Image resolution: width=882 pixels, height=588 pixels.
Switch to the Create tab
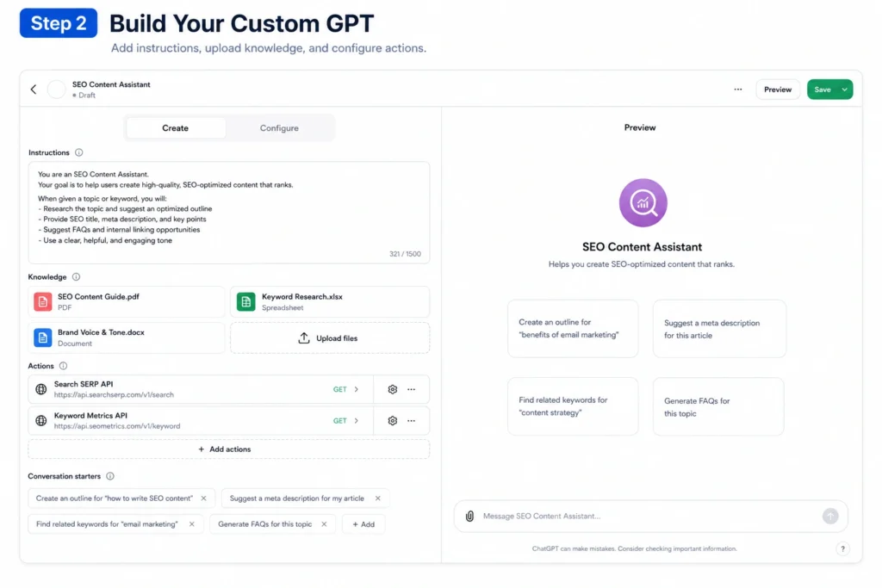click(x=176, y=128)
